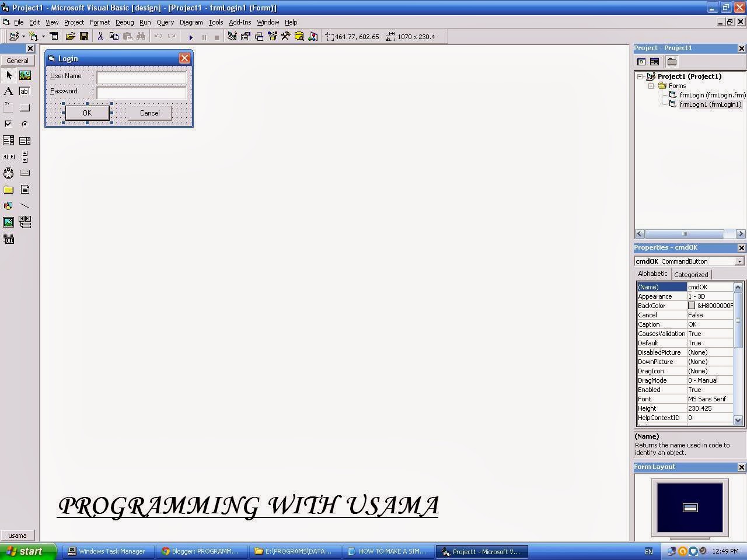
Task: Pick the ListBox tool in the toolbox
Action: [x=25, y=141]
